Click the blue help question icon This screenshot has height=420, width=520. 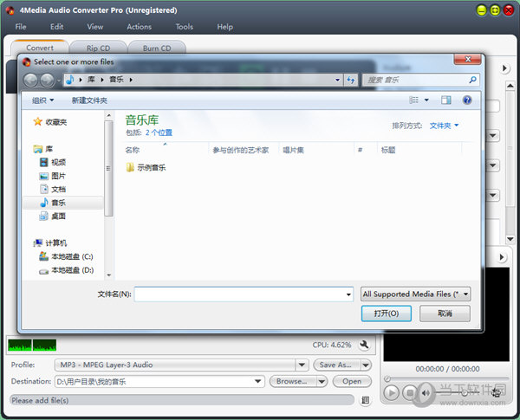tap(467, 100)
